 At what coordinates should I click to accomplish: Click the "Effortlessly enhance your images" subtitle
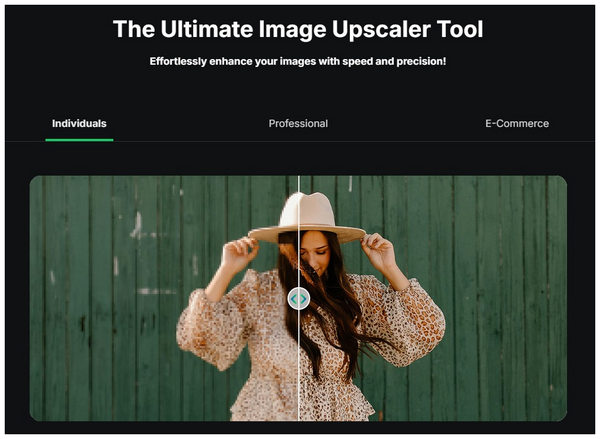tap(299, 61)
